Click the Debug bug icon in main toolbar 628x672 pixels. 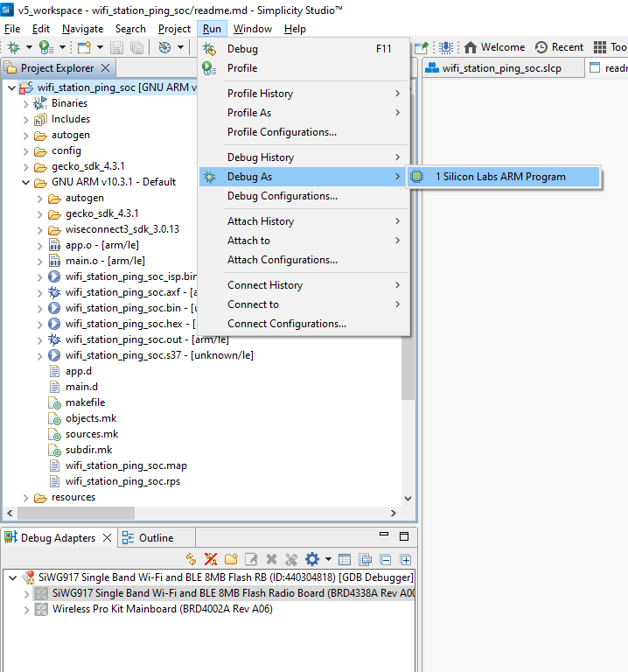coord(13,47)
